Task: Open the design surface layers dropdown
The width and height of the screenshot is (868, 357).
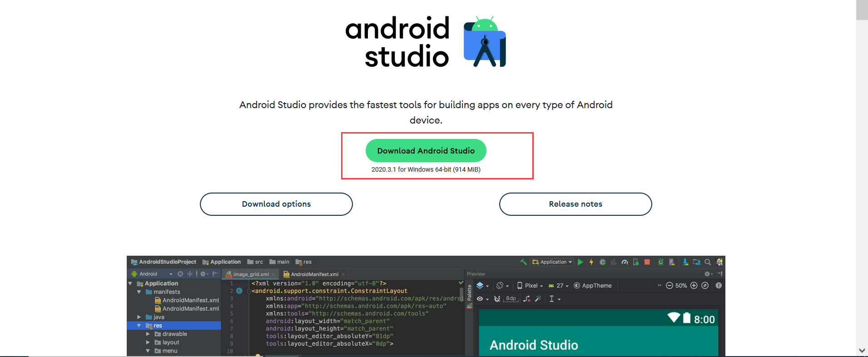Action: pyautogui.click(x=482, y=286)
